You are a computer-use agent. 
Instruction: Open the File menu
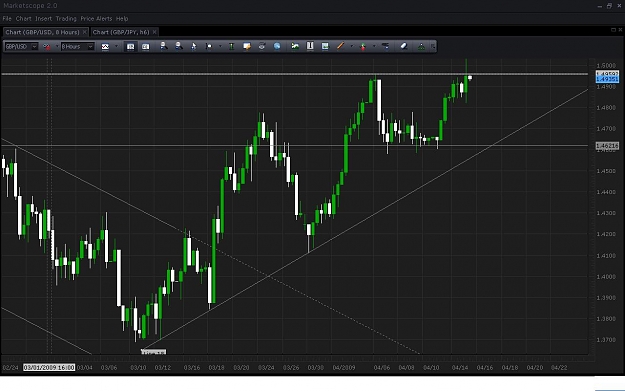coord(7,19)
